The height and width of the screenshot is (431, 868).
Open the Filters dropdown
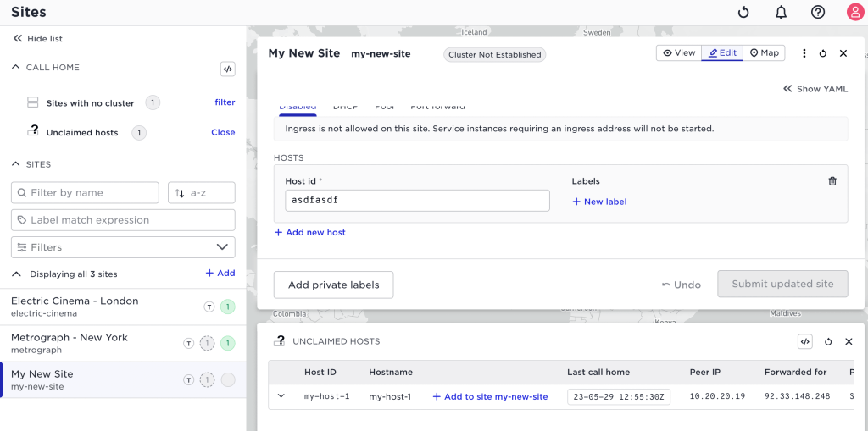coord(123,247)
